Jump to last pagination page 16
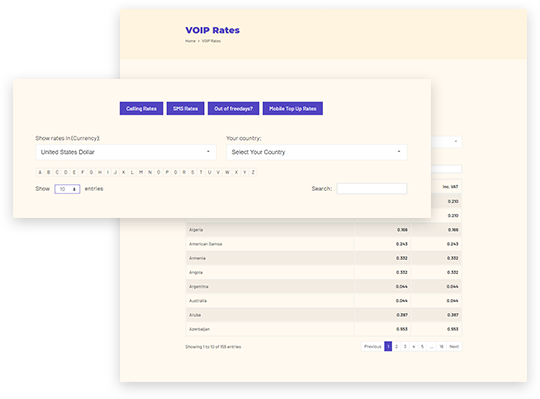 pyautogui.click(x=441, y=346)
